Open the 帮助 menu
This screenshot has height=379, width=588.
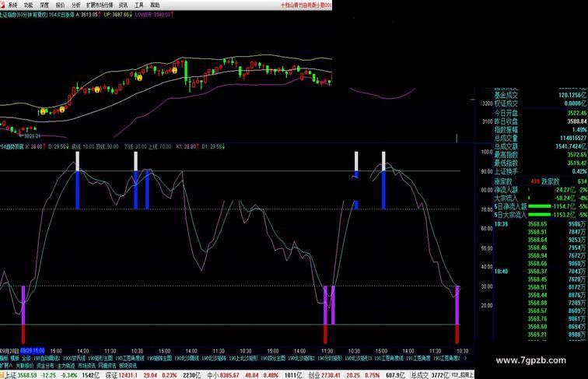point(155,5)
